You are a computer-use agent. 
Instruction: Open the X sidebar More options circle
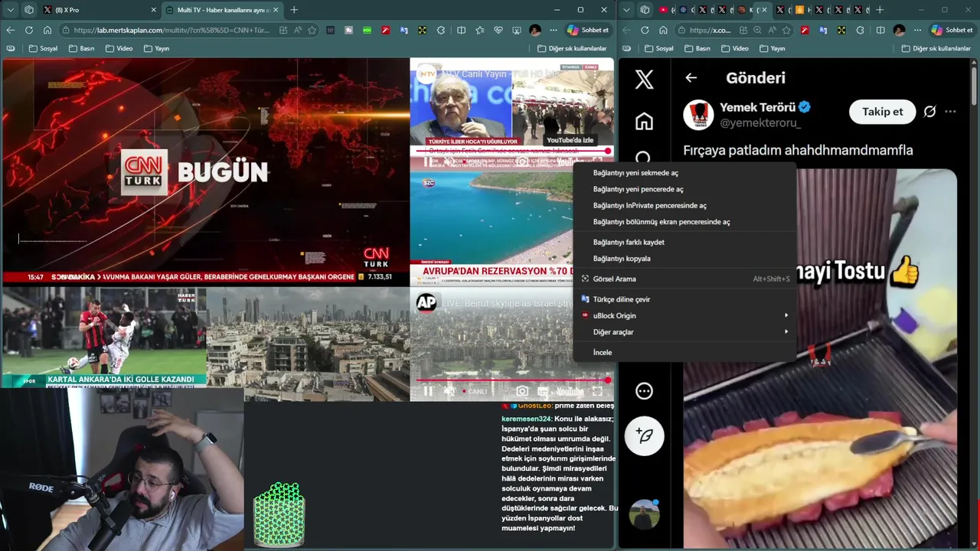[645, 391]
